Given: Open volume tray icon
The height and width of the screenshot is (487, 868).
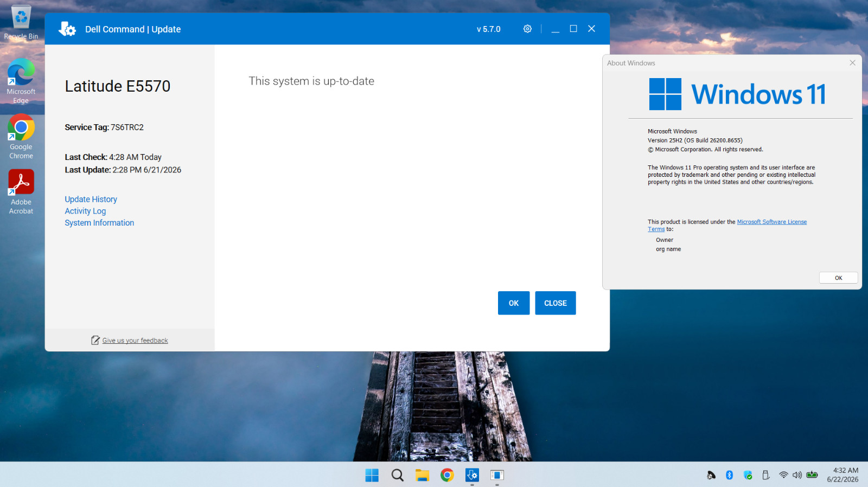Looking at the screenshot, I should pyautogui.click(x=797, y=475).
